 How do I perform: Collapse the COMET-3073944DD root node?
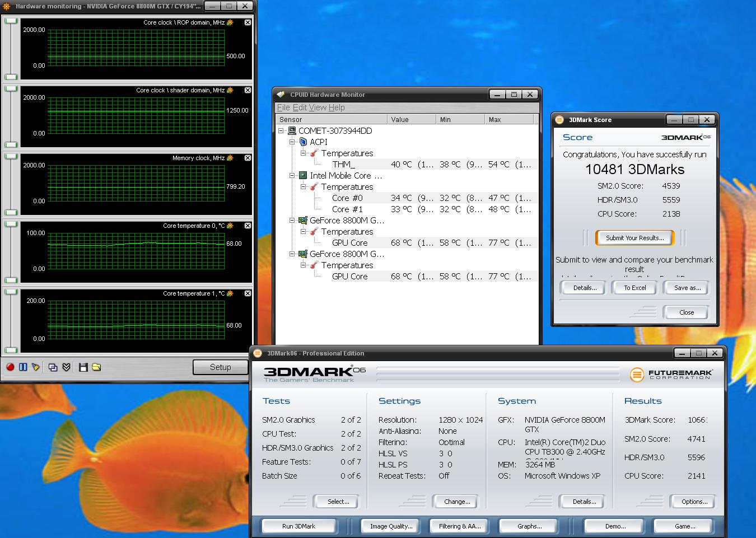point(281,131)
